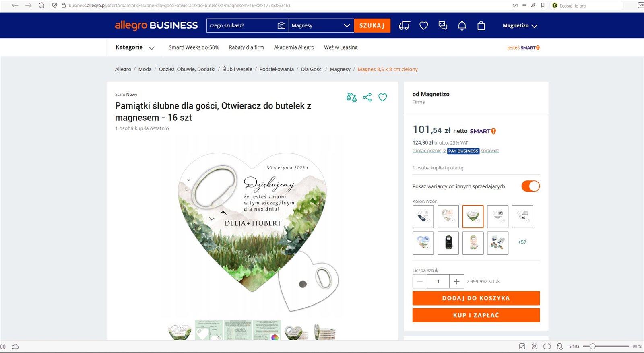Viewport: 644px width, 353px height.
Task: Expand the Magnesy search category dropdown
Action: point(321,25)
